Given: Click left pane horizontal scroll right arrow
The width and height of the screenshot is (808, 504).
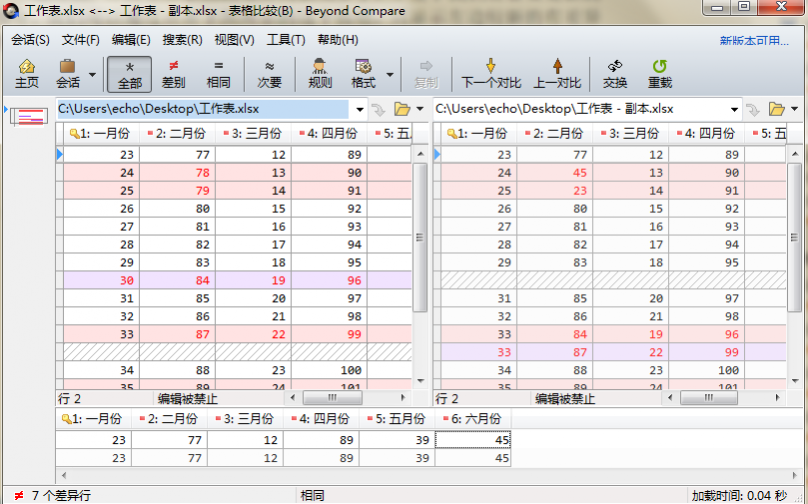Looking at the screenshot, I should click(403, 397).
